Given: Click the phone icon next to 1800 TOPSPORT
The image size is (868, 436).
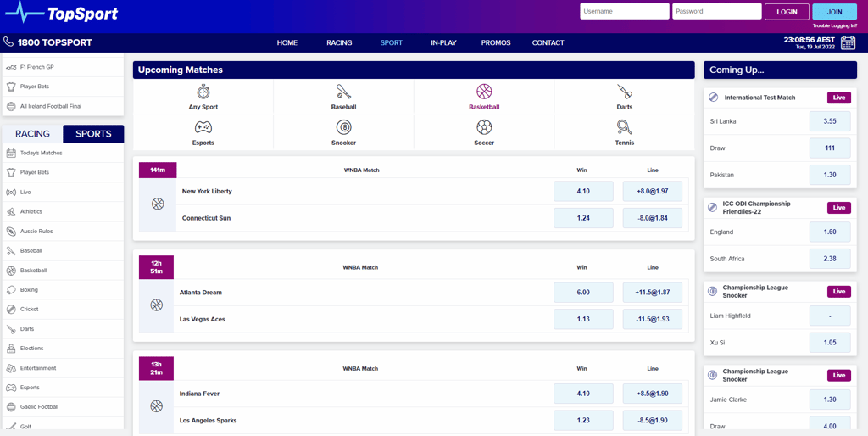Looking at the screenshot, I should 8,42.
